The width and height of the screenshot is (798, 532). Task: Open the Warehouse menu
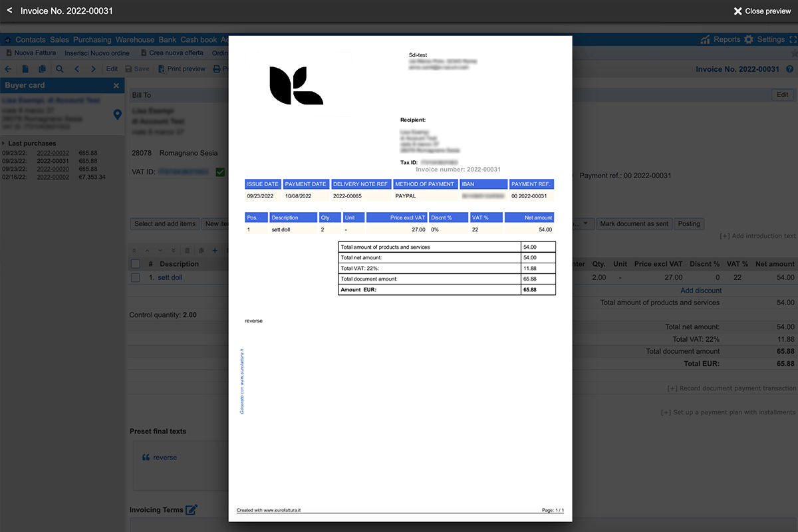135,39
